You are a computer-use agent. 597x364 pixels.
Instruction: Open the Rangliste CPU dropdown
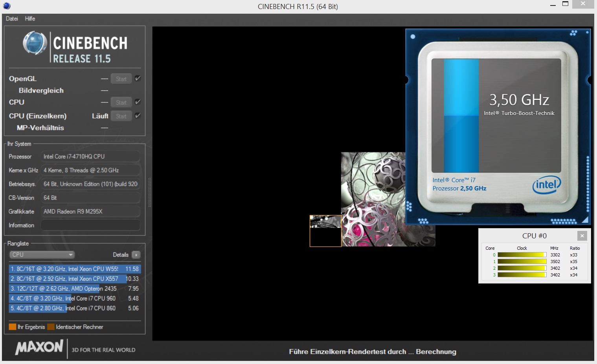pyautogui.click(x=42, y=255)
